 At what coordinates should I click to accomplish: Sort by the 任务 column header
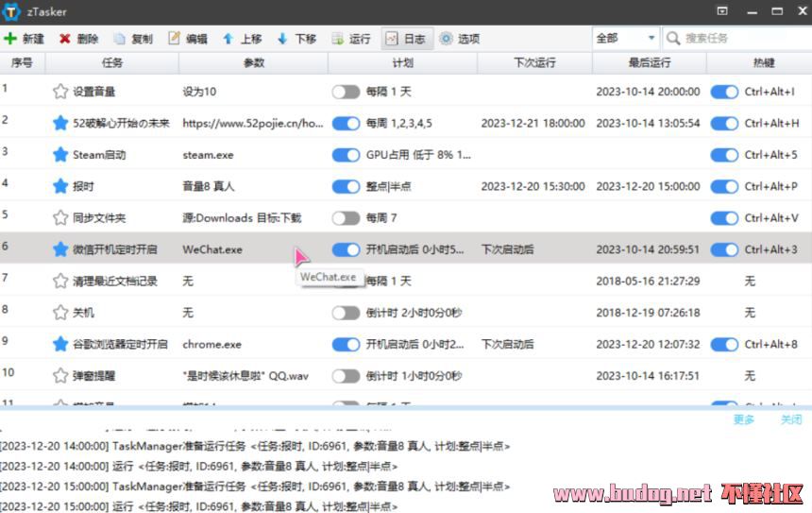click(x=111, y=62)
